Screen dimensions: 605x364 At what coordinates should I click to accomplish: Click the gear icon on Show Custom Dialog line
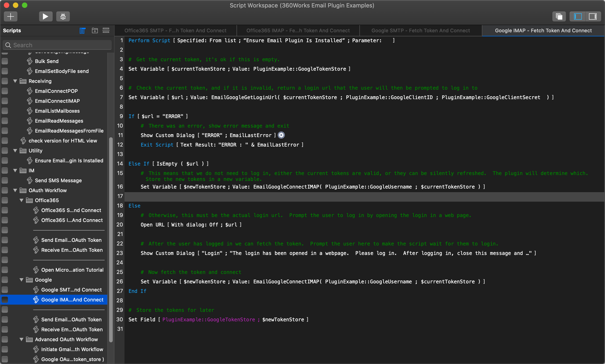coord(281,135)
